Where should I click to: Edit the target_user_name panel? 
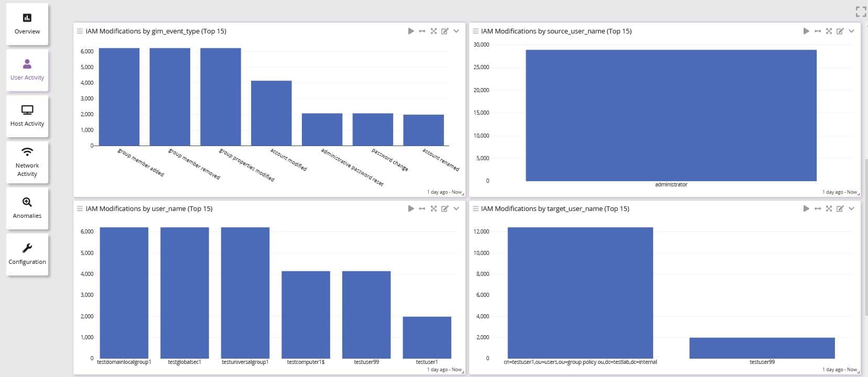(x=840, y=209)
